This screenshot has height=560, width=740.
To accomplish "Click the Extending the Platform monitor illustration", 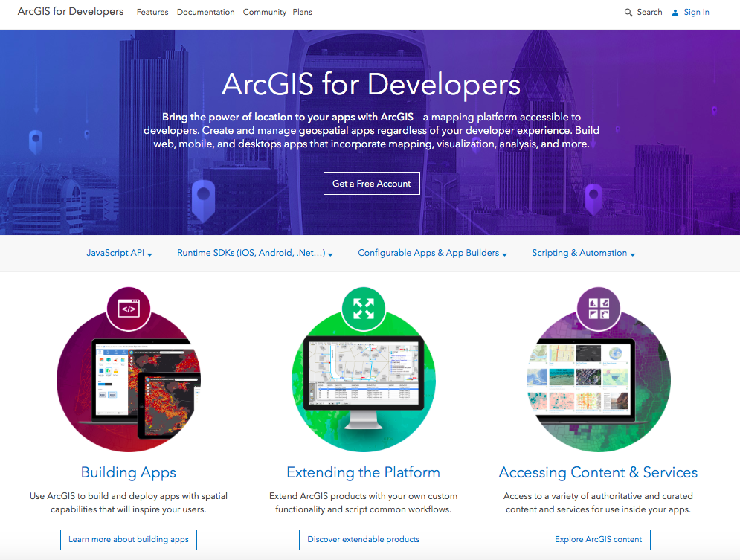I will pyautogui.click(x=364, y=382).
